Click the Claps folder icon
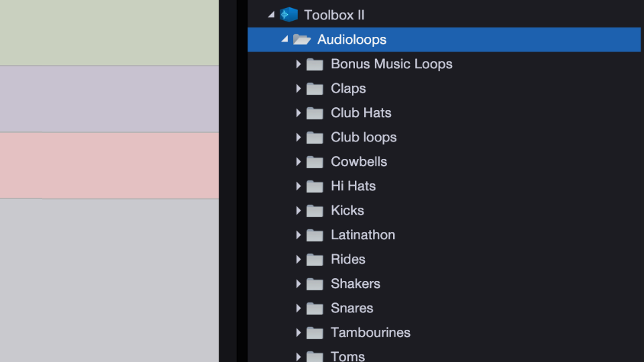Viewport: 644px width, 362px height. tap(315, 88)
